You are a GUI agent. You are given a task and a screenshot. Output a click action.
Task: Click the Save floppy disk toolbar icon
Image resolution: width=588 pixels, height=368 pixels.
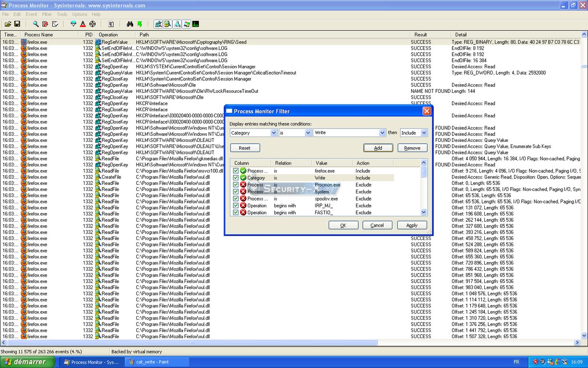(x=17, y=24)
